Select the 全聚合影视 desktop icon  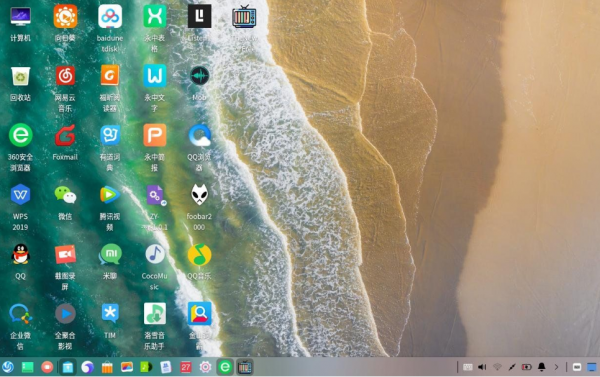click(65, 314)
